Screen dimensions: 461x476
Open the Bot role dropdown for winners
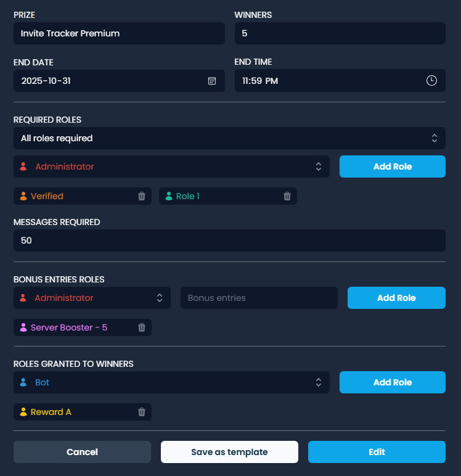171,382
